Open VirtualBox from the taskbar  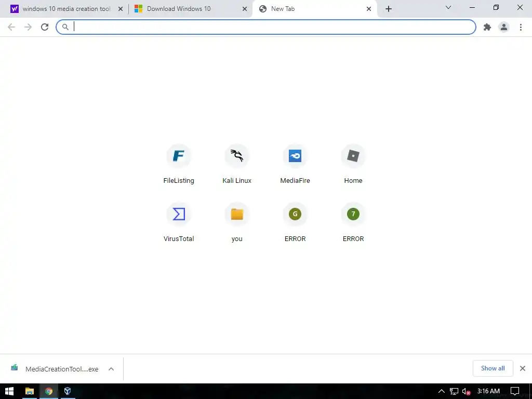click(68, 391)
